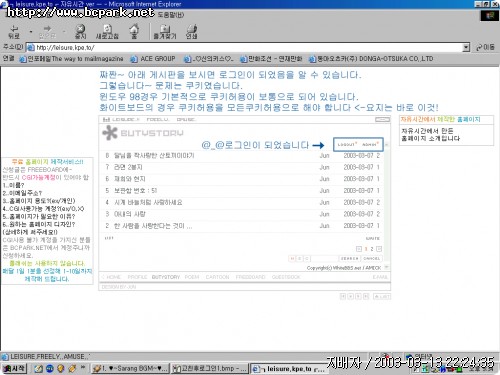Select the BUTYSTORY tab in site navigation

click(x=166, y=277)
